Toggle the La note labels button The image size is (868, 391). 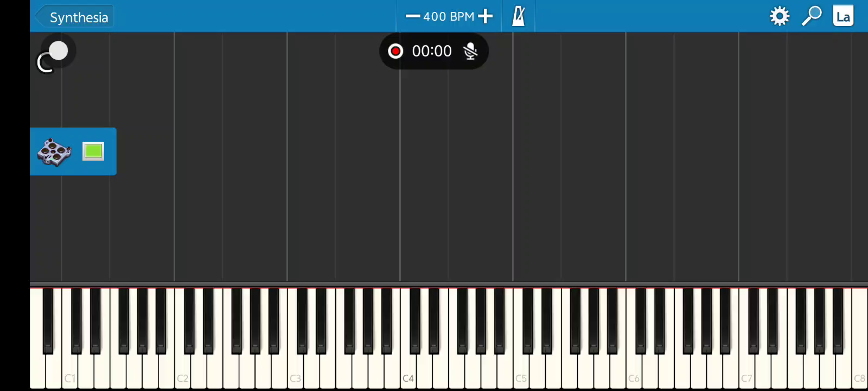click(x=843, y=16)
